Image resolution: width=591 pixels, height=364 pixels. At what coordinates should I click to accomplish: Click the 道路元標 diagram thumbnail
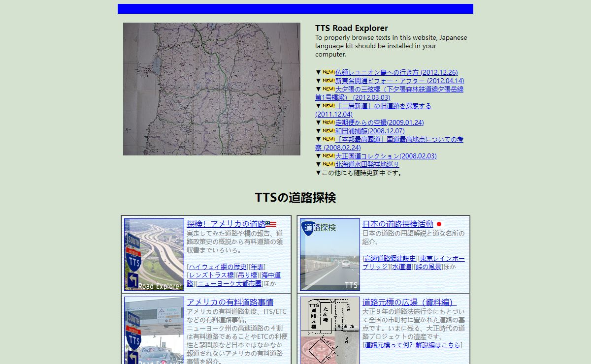pyautogui.click(x=330, y=330)
